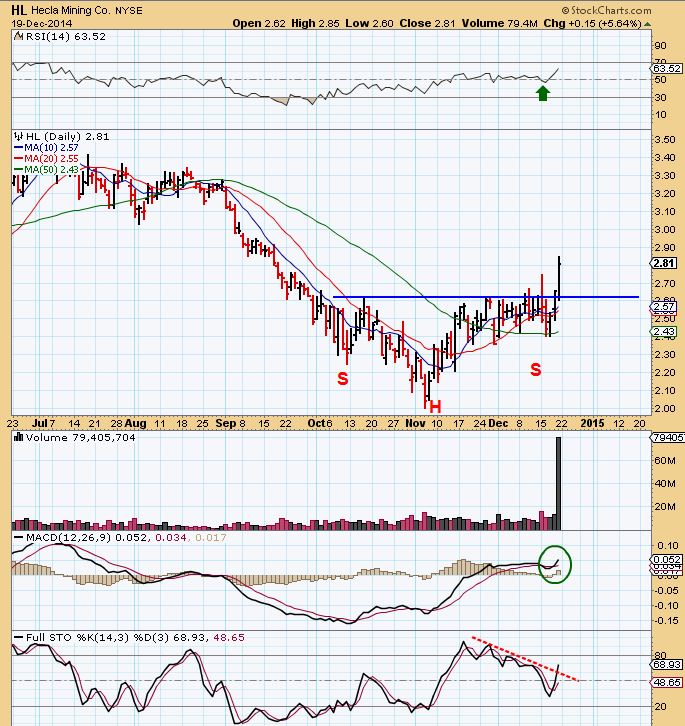The image size is (685, 726).
Task: Click the MACD(12,26,9) 0.052 label
Action: tap(87, 537)
